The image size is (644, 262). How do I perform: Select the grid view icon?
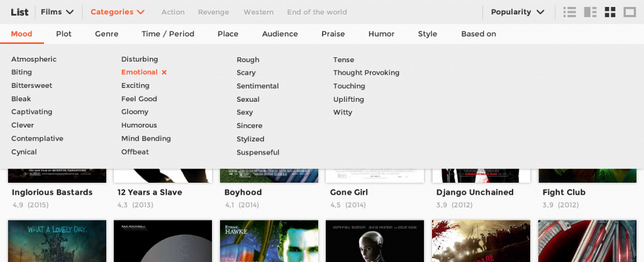coord(610,13)
